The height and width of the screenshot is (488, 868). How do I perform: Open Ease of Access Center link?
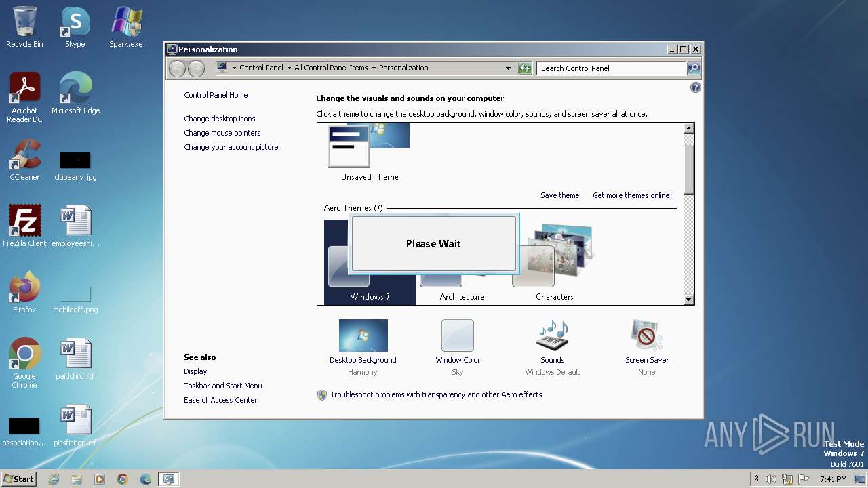point(220,400)
